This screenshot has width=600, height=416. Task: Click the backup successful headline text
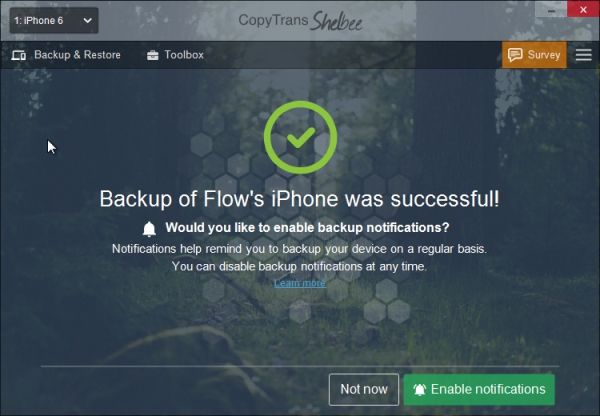tap(300, 199)
